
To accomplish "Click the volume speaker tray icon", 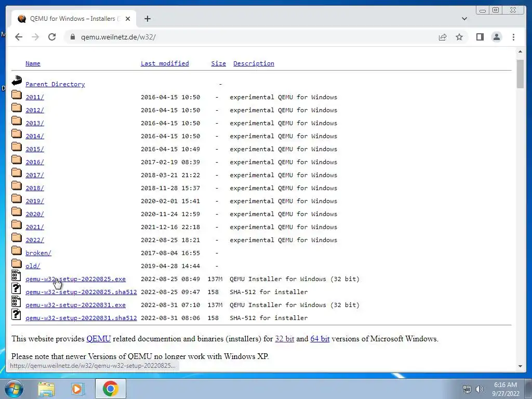I will point(480,389).
